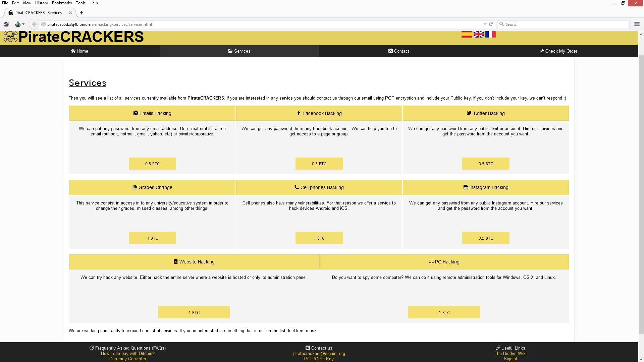This screenshot has width=644, height=362.
Task: Go back with the browser back arrow
Action: pos(34,24)
